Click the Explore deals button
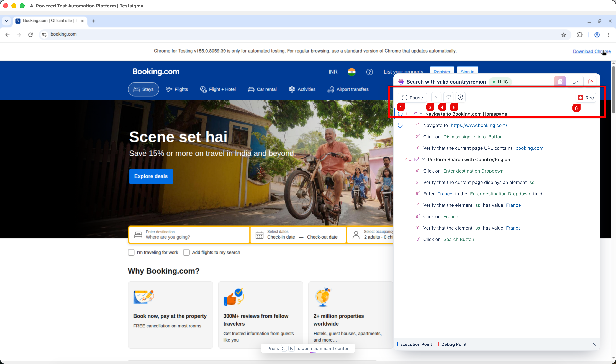Image resolution: width=616 pixels, height=364 pixels. [151, 176]
